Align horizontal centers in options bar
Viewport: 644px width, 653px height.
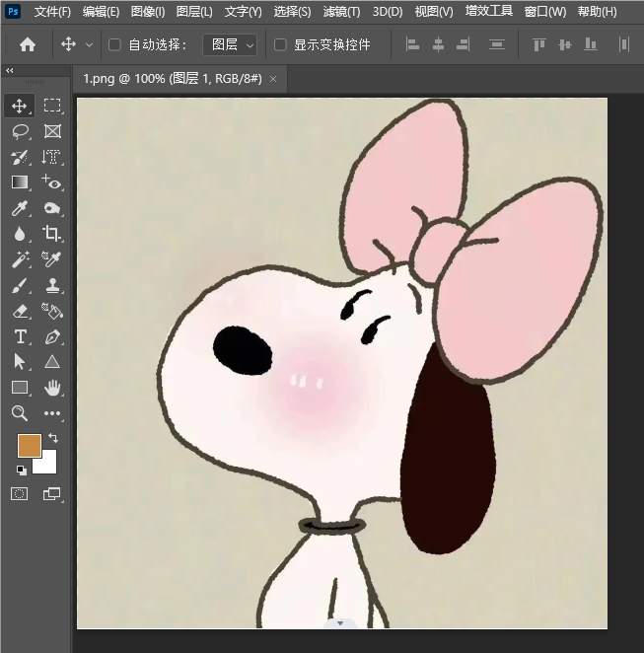pos(438,44)
